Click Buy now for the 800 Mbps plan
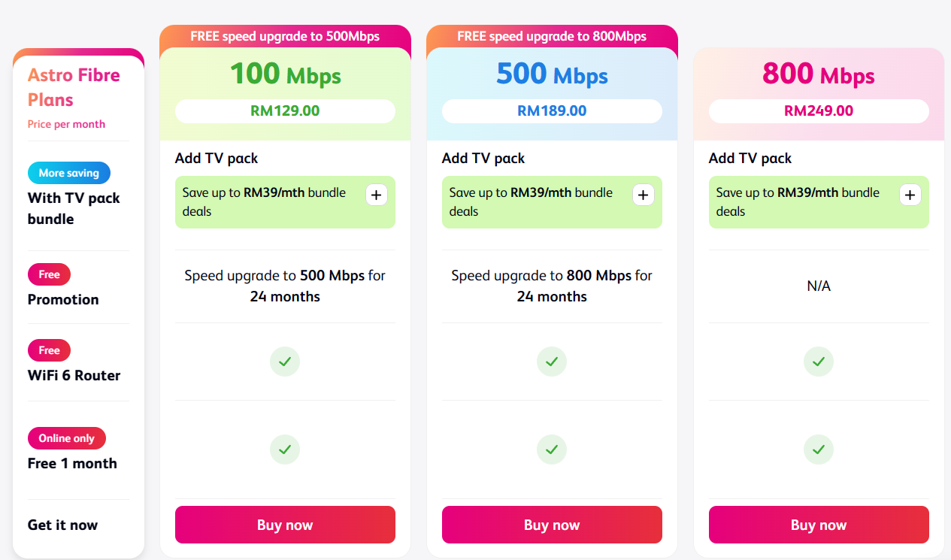This screenshot has height=560, width=951. click(819, 525)
